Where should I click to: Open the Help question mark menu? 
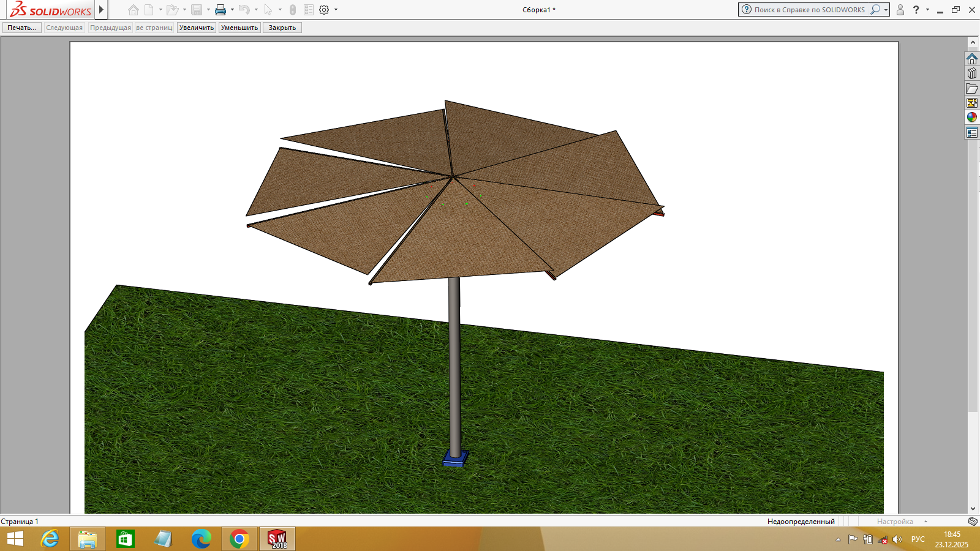pyautogui.click(x=916, y=10)
